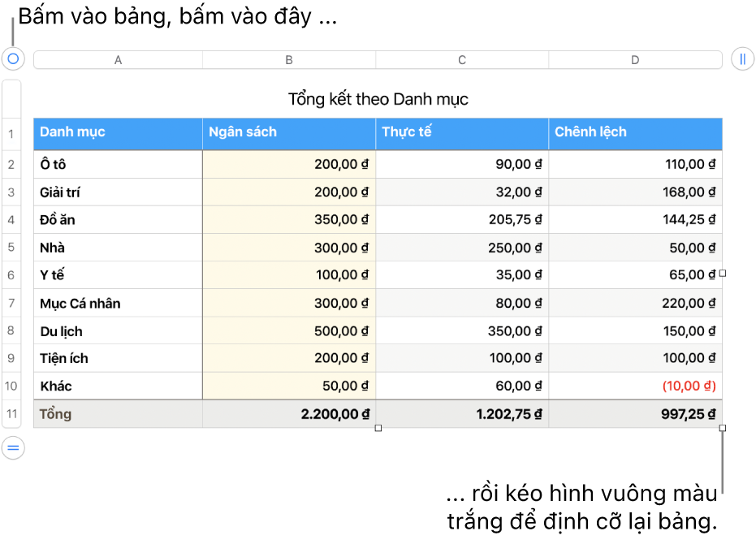Select column B header

pos(289,60)
